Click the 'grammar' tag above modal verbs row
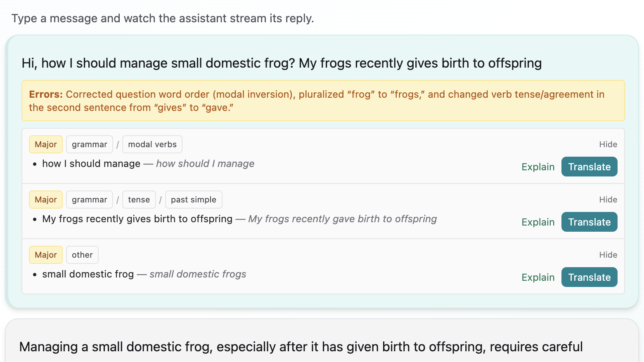The image size is (644, 362). 89,144
